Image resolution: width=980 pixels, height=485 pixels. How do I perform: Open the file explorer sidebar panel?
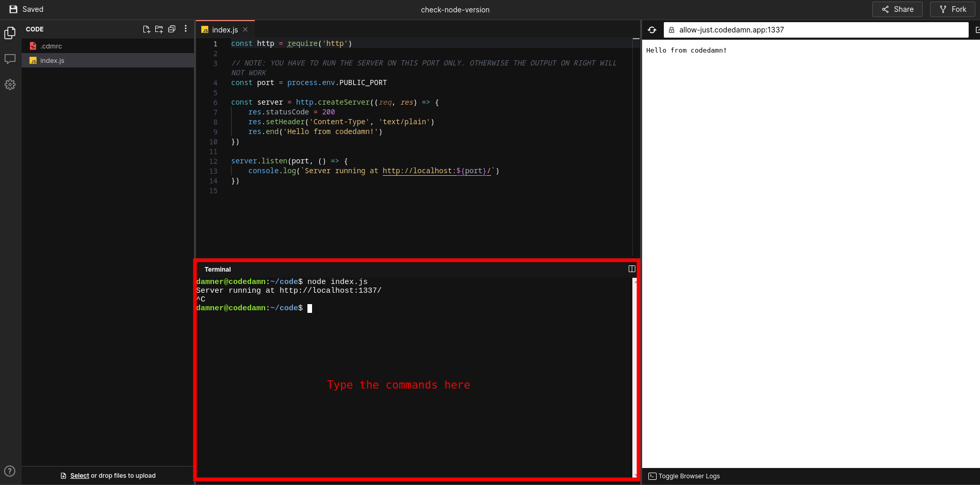click(x=10, y=32)
